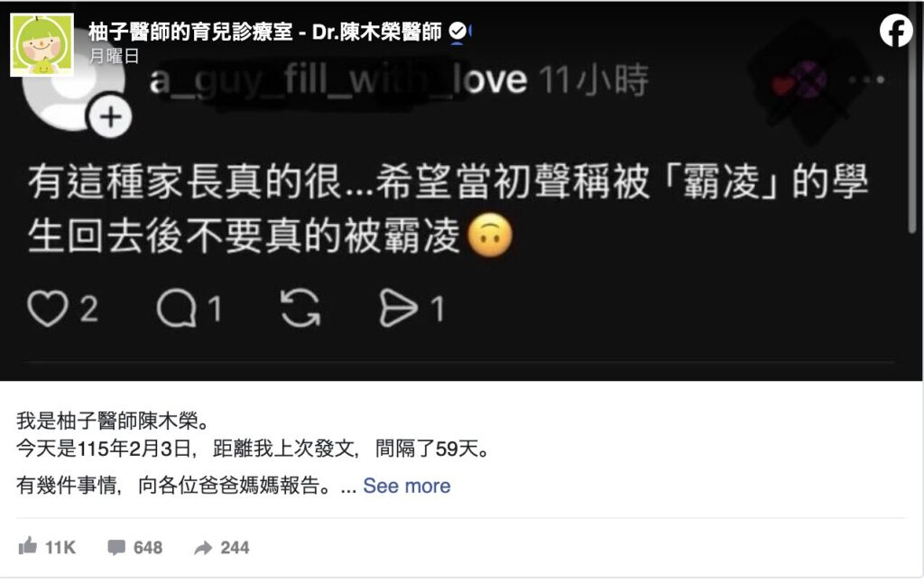Open the page's pomelo avatar thumbnail

42,45
